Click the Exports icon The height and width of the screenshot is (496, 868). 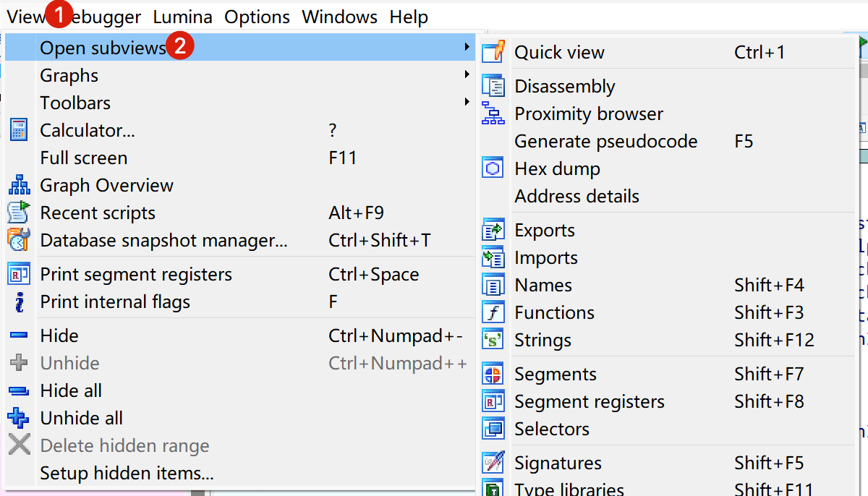tap(493, 230)
